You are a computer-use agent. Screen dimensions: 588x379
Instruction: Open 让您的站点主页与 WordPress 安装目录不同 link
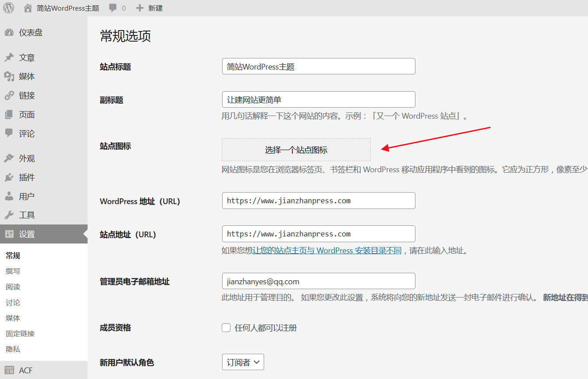[327, 251]
